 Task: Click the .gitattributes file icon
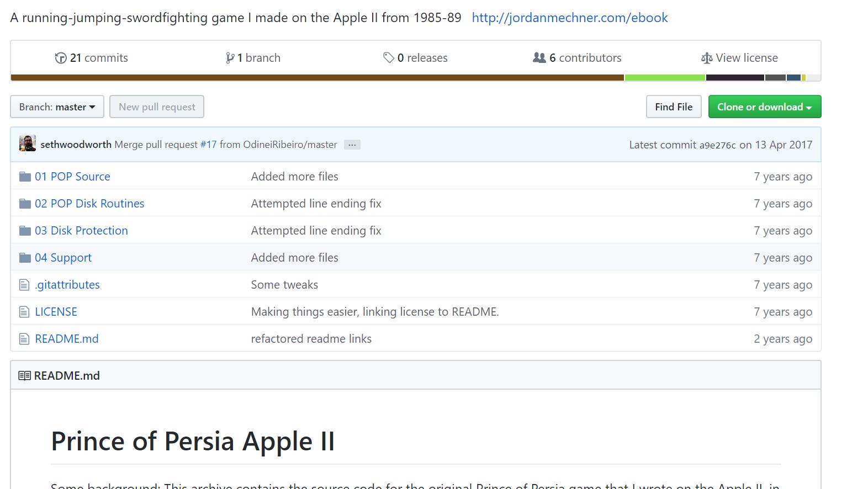pos(24,285)
